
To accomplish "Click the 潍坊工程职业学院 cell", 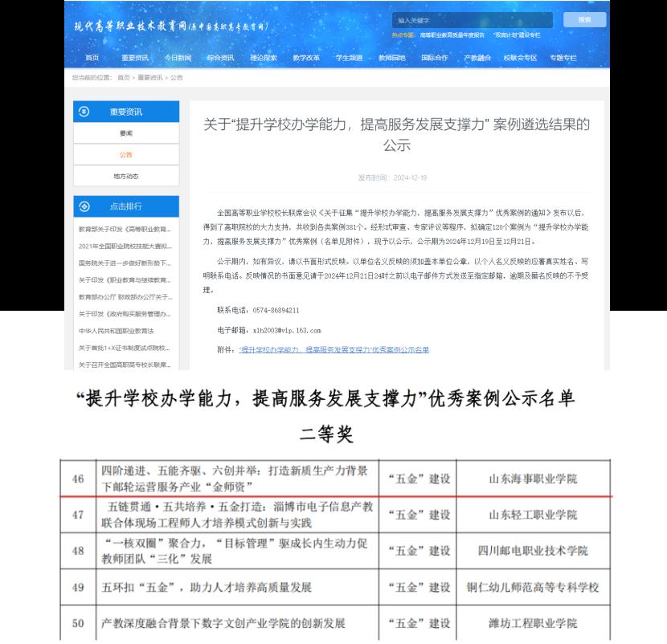I will [533, 624].
